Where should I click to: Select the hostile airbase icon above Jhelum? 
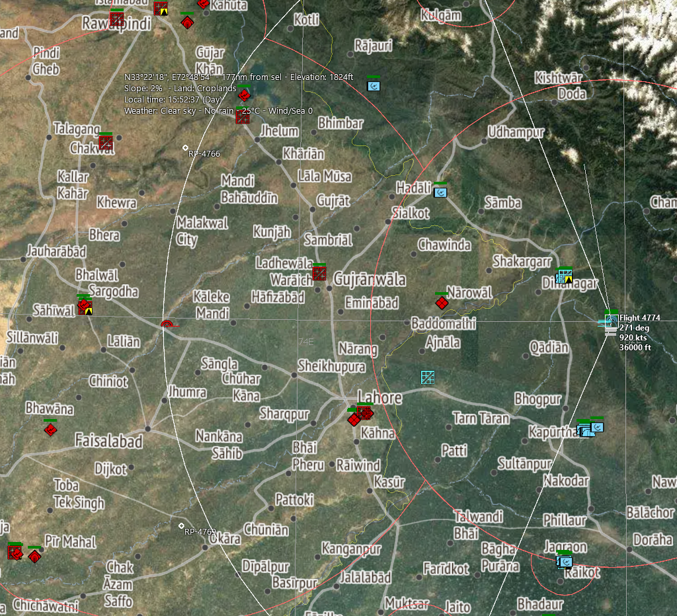click(x=243, y=117)
